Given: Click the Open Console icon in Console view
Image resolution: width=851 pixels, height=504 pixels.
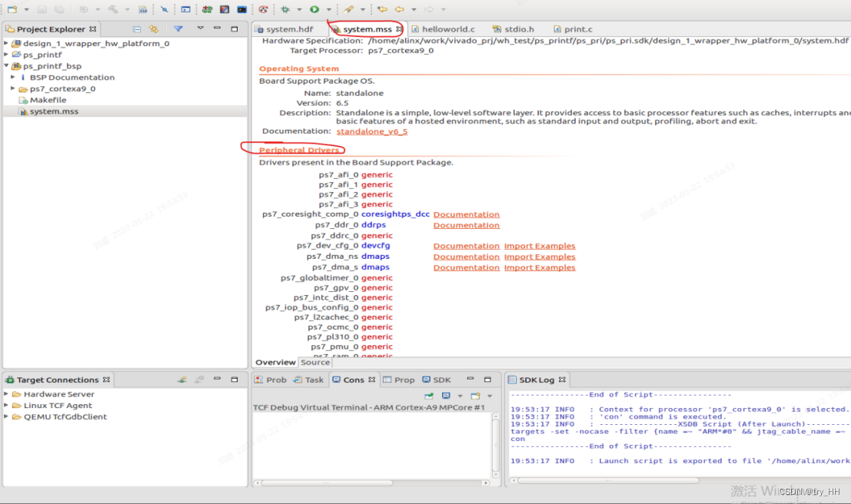Looking at the screenshot, I should [x=475, y=396].
